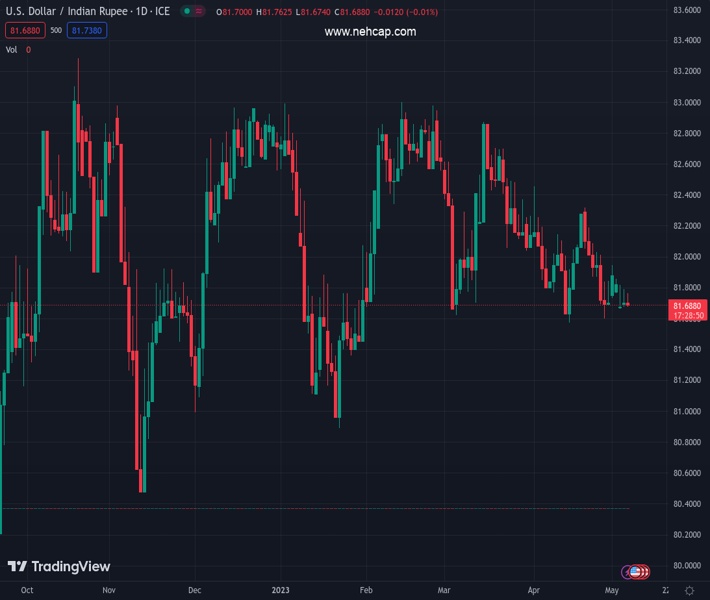
Task: Click the green market status dot
Action: [x=187, y=12]
